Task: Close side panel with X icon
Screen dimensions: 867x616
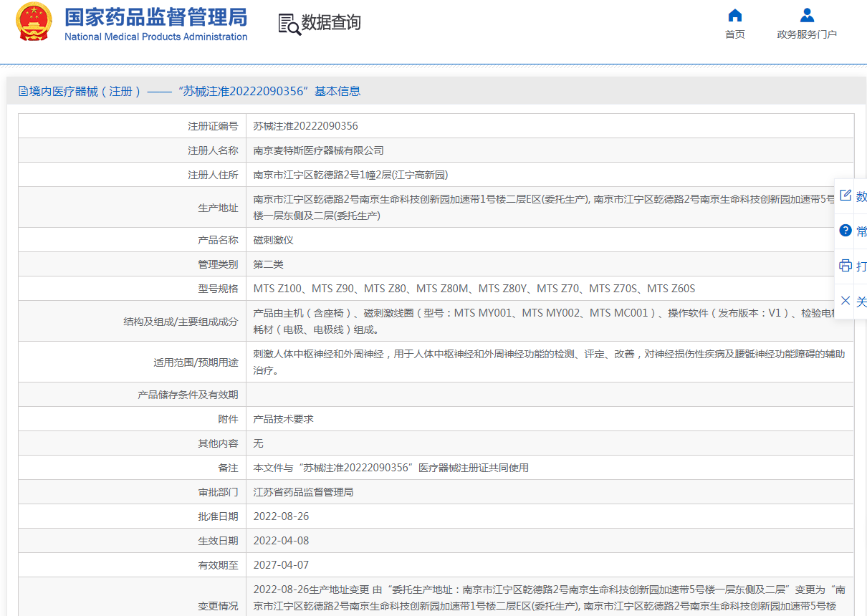Action: tap(846, 301)
